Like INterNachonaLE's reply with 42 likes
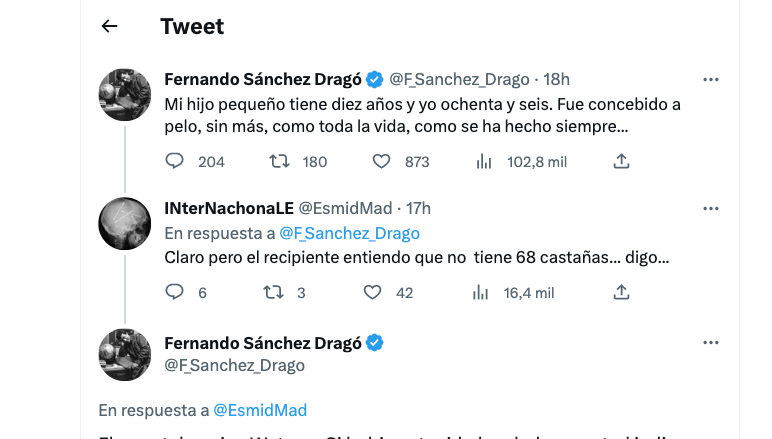Viewport: 772px width, 439px height. (373, 292)
